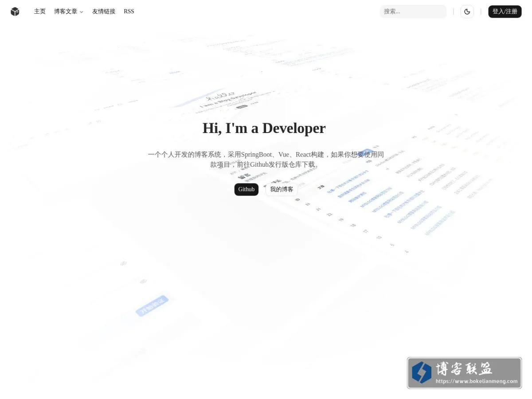This screenshot has width=532, height=399.
Task: Open the 友情链接 page
Action: click(x=104, y=12)
